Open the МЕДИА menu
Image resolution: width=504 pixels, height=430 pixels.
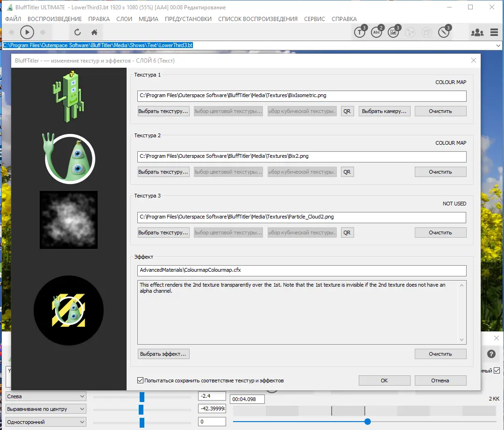(148, 19)
